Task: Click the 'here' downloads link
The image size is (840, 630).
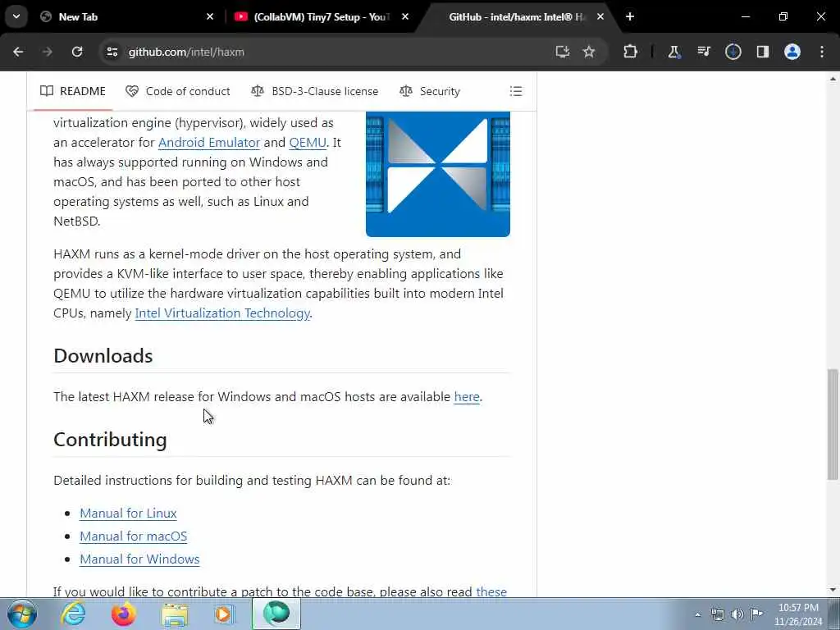Action: click(x=467, y=396)
